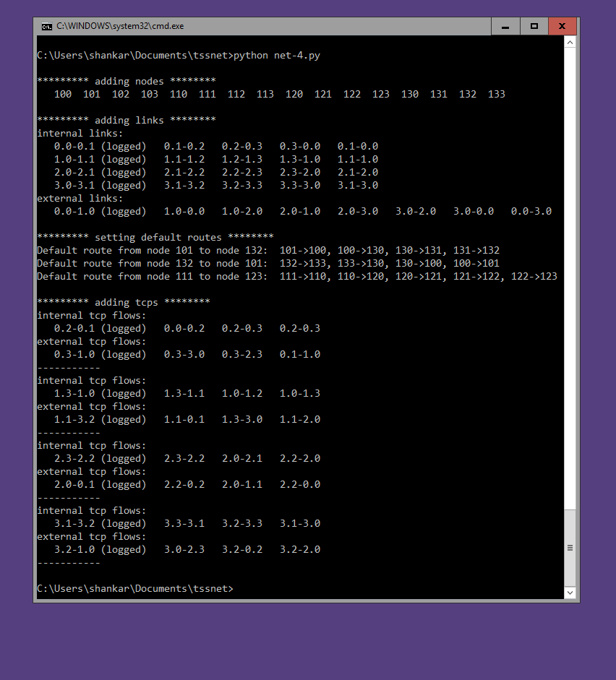Click the '2.2-0.0' external tcp flow
The width and height of the screenshot is (616, 680).
300,484
